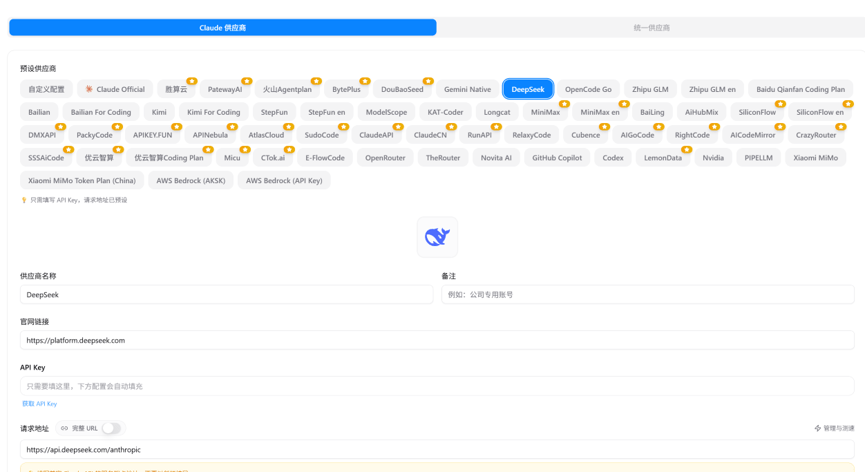865x472 pixels.
Task: Click the 请求地址 endpoint URL field
Action: click(x=437, y=449)
